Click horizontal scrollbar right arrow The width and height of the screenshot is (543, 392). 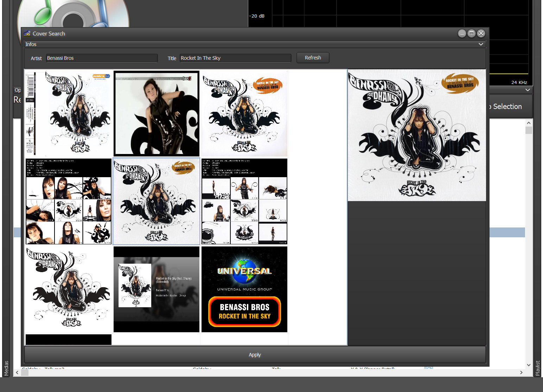click(521, 372)
